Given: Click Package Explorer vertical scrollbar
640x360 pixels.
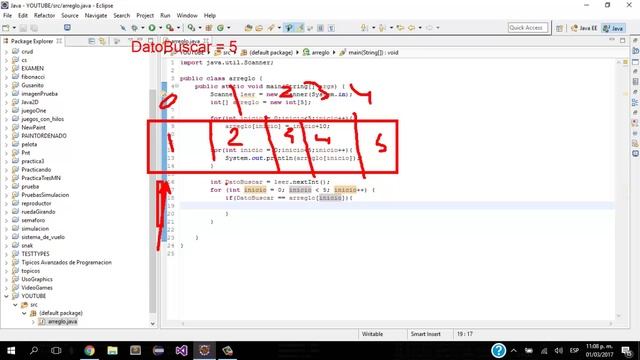Looking at the screenshot, I should [153, 200].
